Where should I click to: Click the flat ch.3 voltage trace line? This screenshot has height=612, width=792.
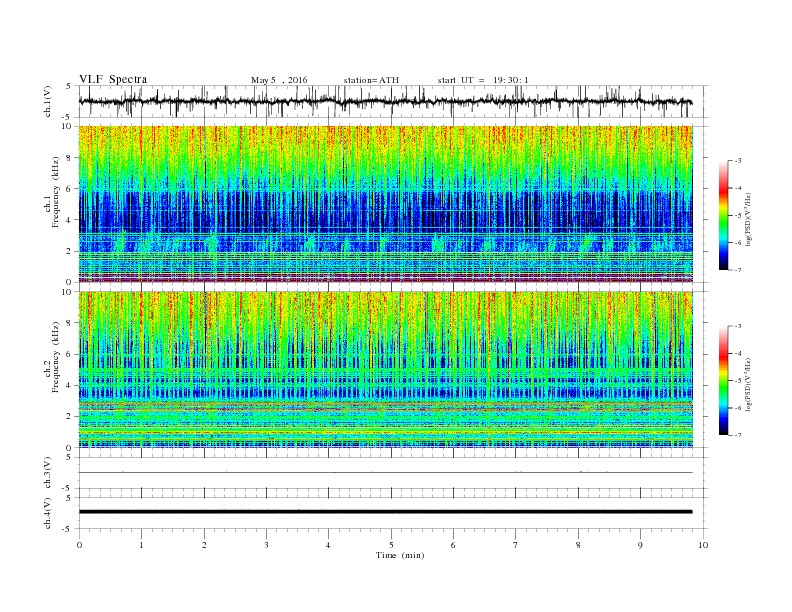(385, 473)
